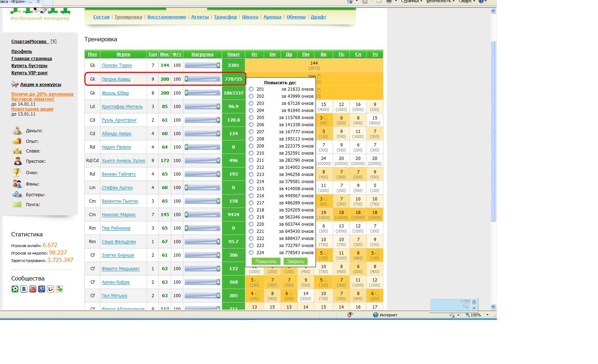Click the trophy icon next to Очки

(x=17, y=173)
